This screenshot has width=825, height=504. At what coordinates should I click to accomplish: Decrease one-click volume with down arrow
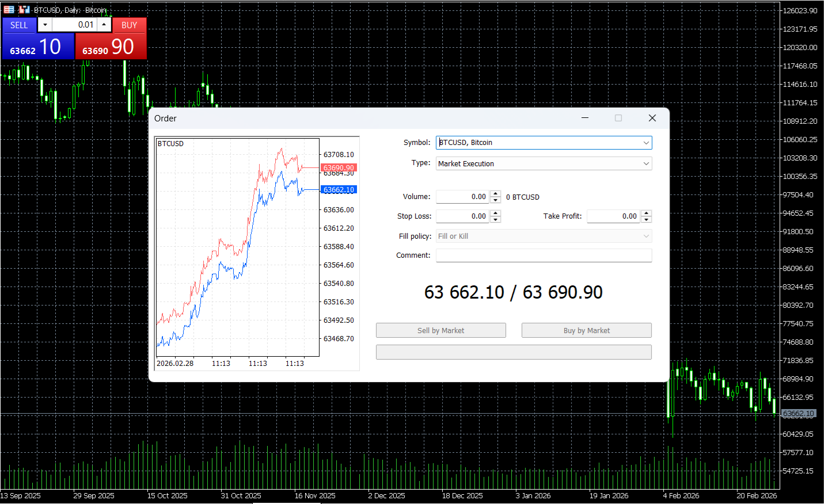(45, 25)
